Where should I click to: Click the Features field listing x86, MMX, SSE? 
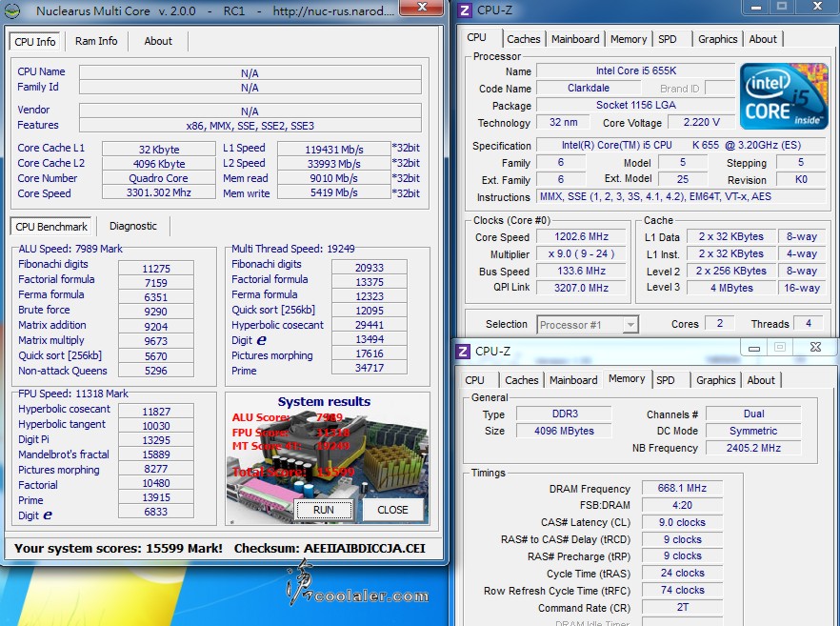[250, 126]
